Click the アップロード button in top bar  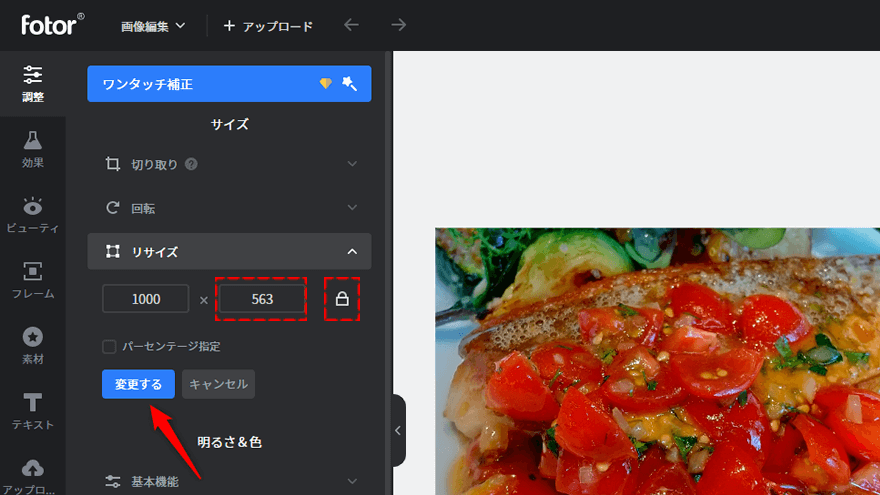[268, 26]
